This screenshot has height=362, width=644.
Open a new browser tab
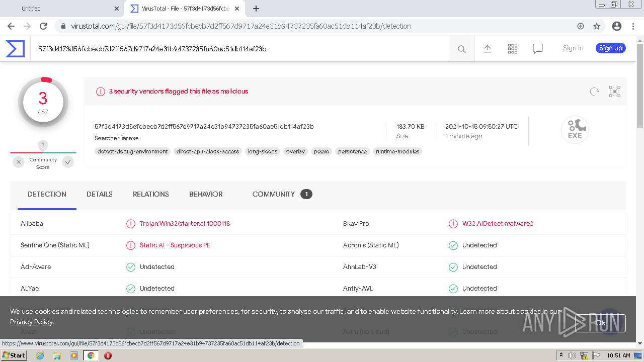[256, 9]
